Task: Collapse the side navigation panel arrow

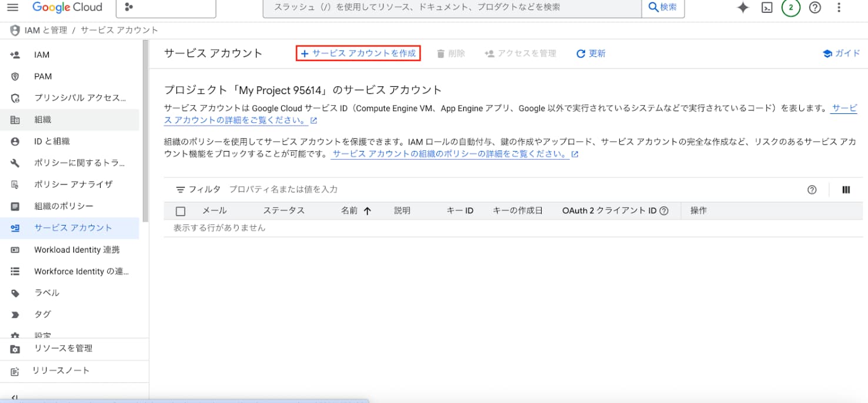Action: tap(15, 398)
